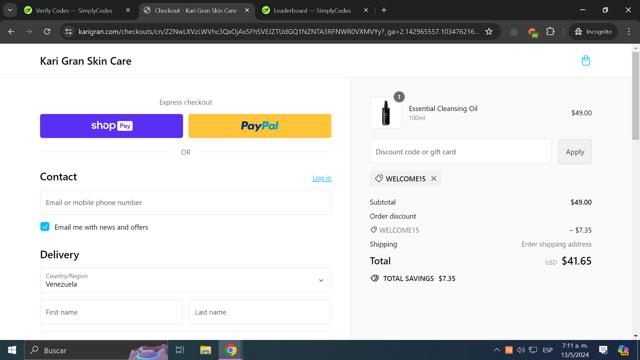Click the ESP language indicator
The image size is (640, 360).
click(548, 350)
